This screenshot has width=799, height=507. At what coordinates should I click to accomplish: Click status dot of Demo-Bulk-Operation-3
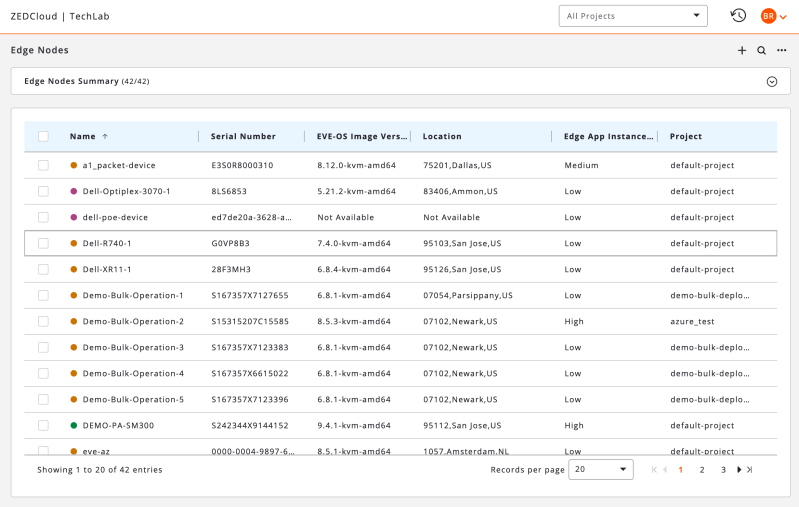pos(73,347)
